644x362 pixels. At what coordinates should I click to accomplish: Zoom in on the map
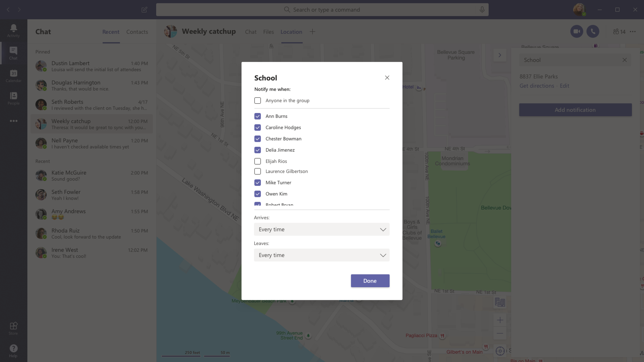[x=500, y=320]
